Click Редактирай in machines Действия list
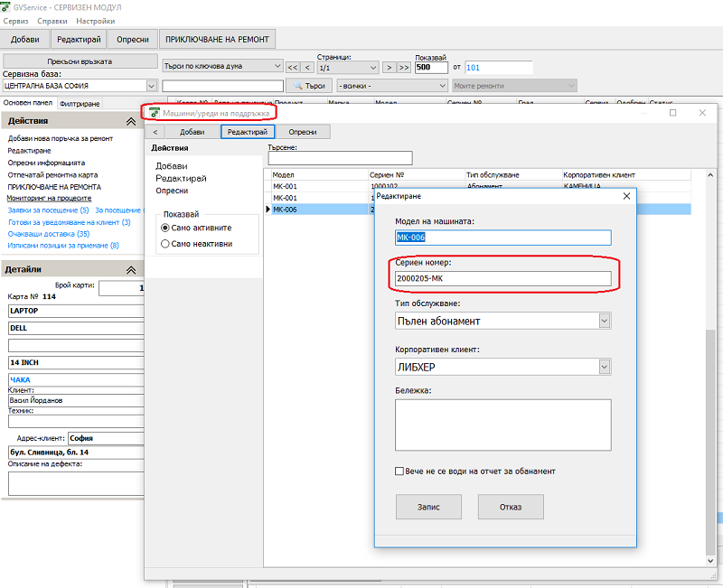The width and height of the screenshot is (723, 588). click(x=181, y=178)
